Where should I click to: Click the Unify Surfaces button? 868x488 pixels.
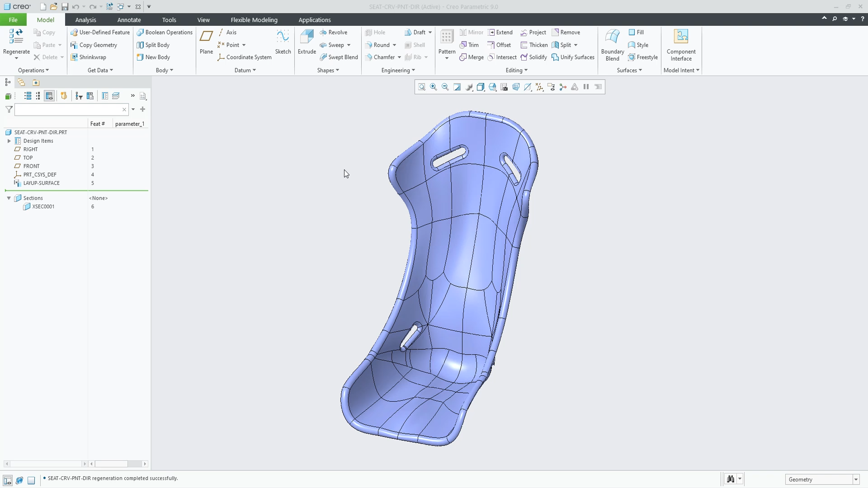click(573, 57)
